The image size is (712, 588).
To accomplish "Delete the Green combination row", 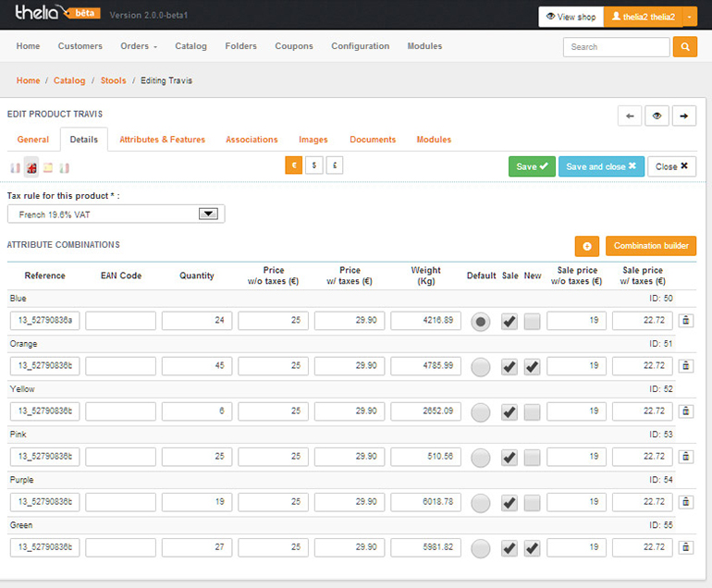I will [686, 547].
